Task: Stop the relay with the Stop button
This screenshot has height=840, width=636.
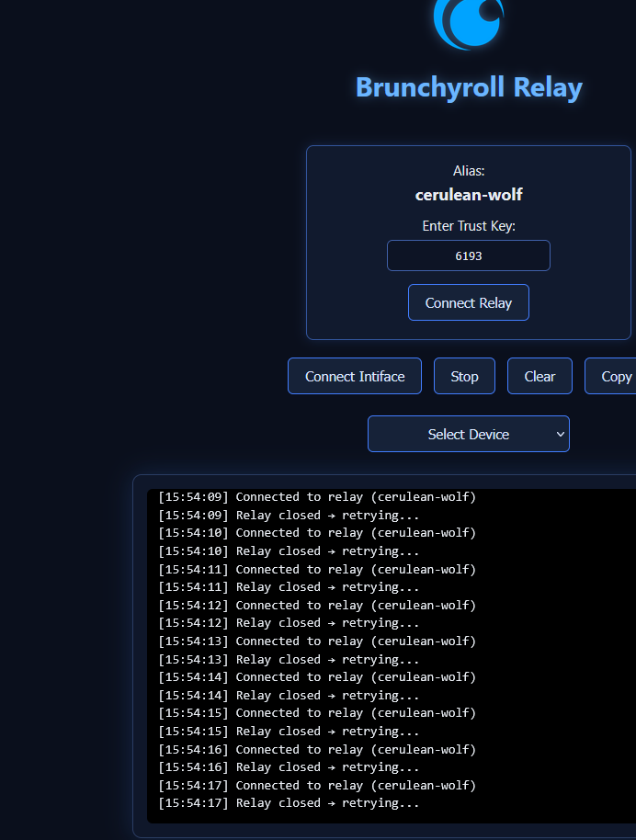Action: (464, 376)
